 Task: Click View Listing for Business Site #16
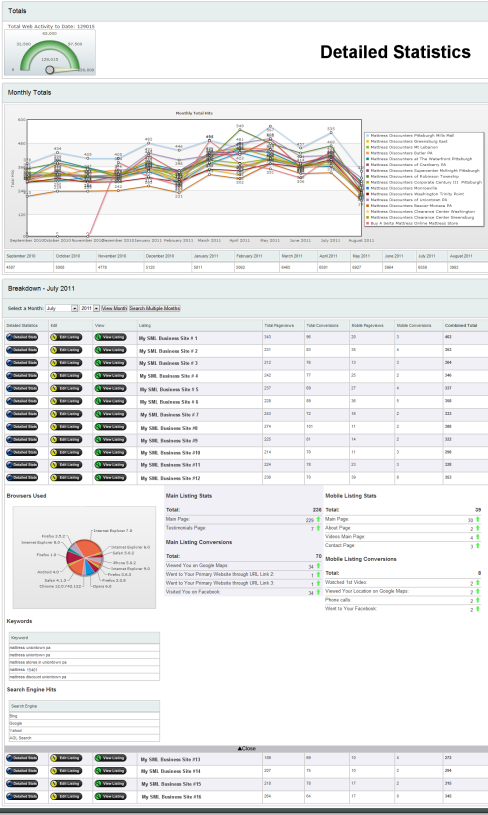[x=110, y=796]
